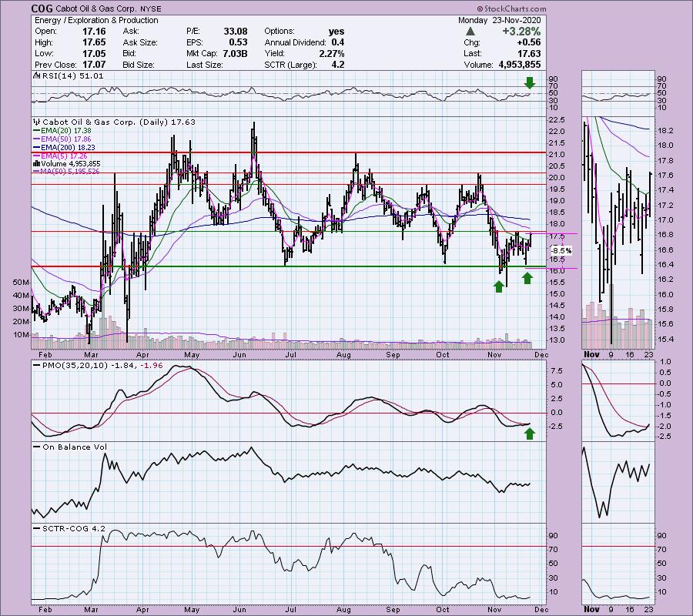Click the SCTR-COG 4.2 panel label

pos(74,528)
